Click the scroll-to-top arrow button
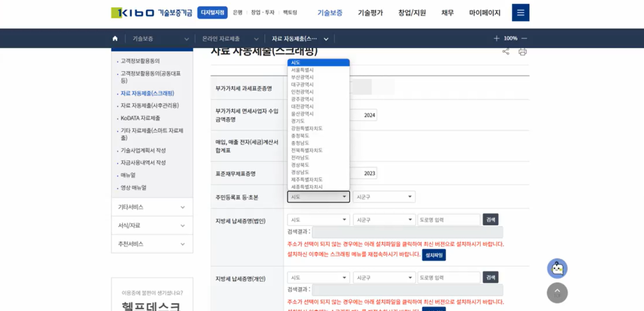The height and width of the screenshot is (311, 644). 557,293
